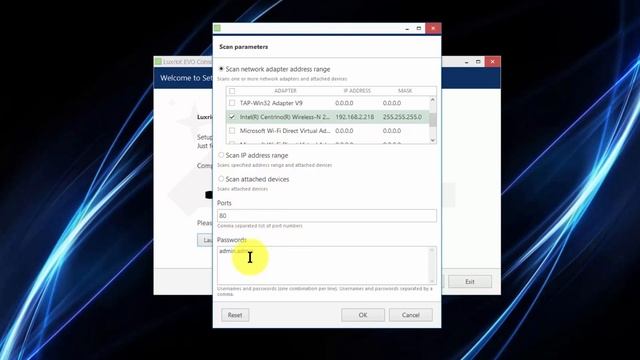Image resolution: width=640 pixels, height=360 pixels.
Task: Click Passwords area scroll up arrow
Action: click(432, 250)
